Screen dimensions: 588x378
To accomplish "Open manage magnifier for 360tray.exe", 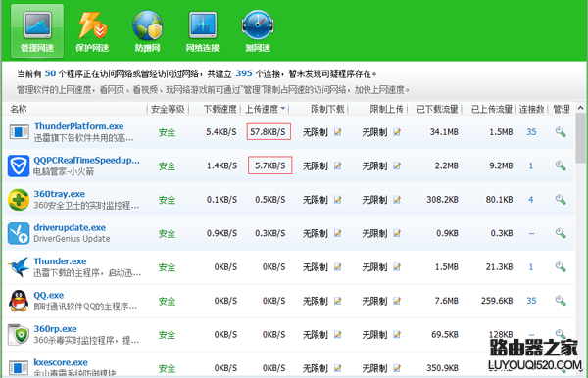I will [x=561, y=200].
